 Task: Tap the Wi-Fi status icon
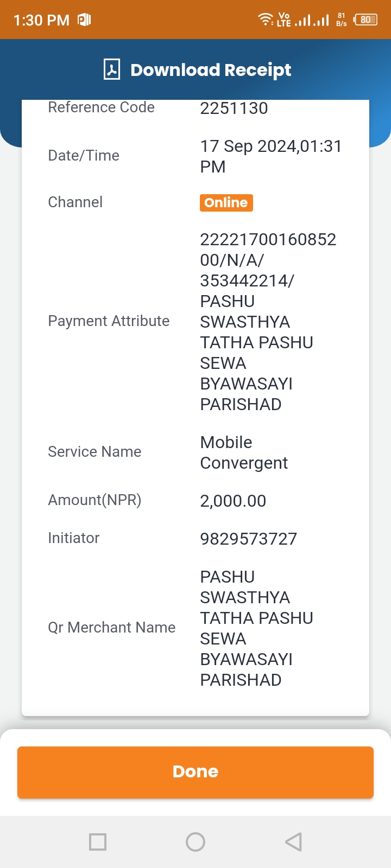(266, 20)
